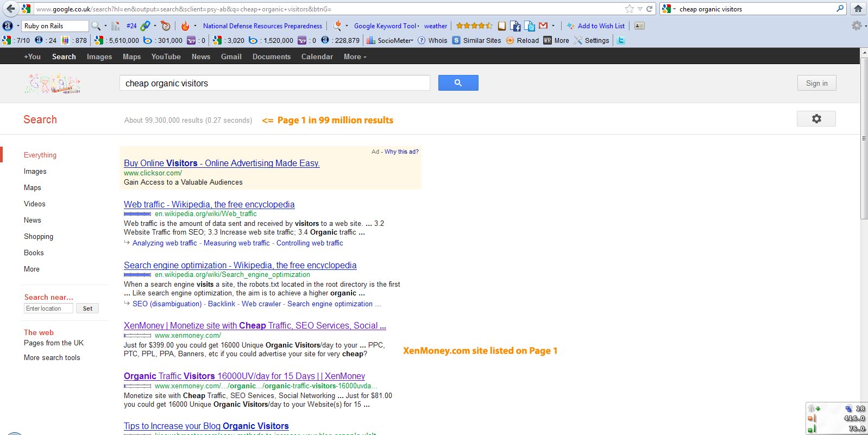The width and height of the screenshot is (868, 435).
Task: Switch to Images in Google top bar
Action: click(x=99, y=56)
